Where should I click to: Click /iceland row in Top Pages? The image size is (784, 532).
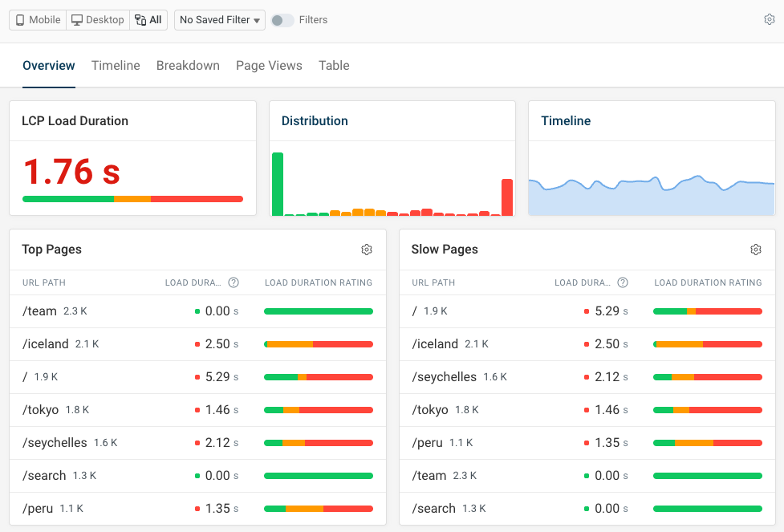46,344
